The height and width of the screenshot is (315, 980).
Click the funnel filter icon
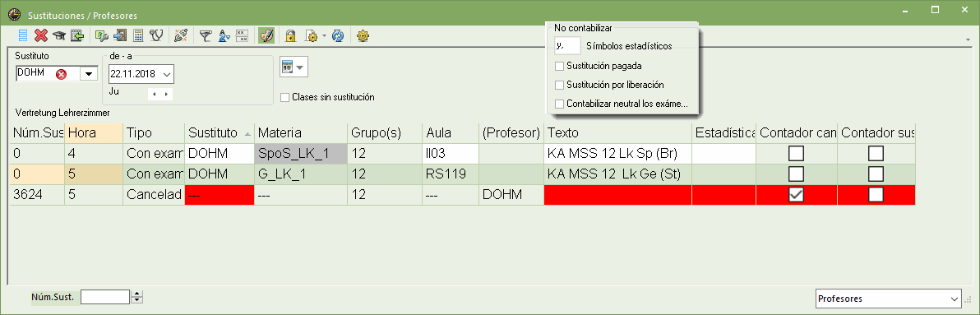(x=206, y=36)
